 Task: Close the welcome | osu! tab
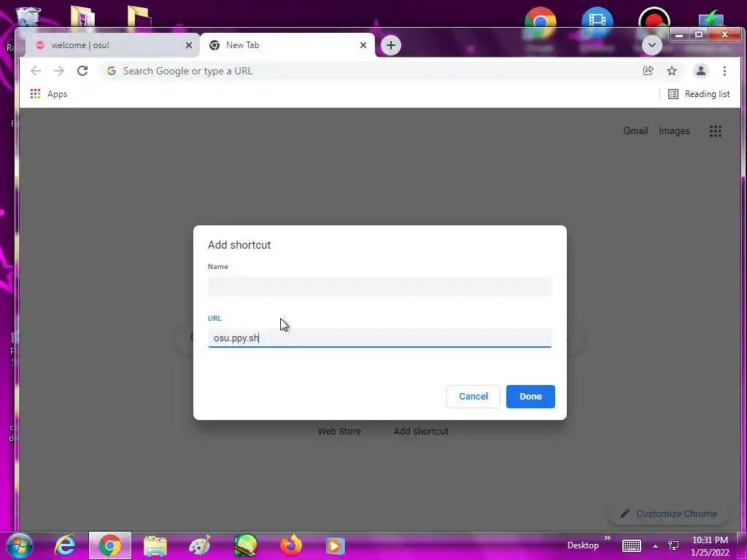(x=189, y=45)
